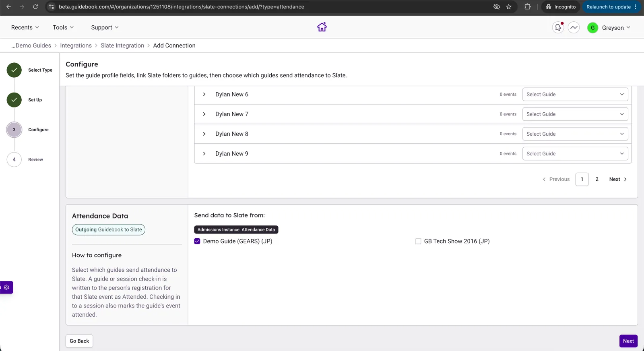Click the Review step number 4 circle

pos(14,159)
